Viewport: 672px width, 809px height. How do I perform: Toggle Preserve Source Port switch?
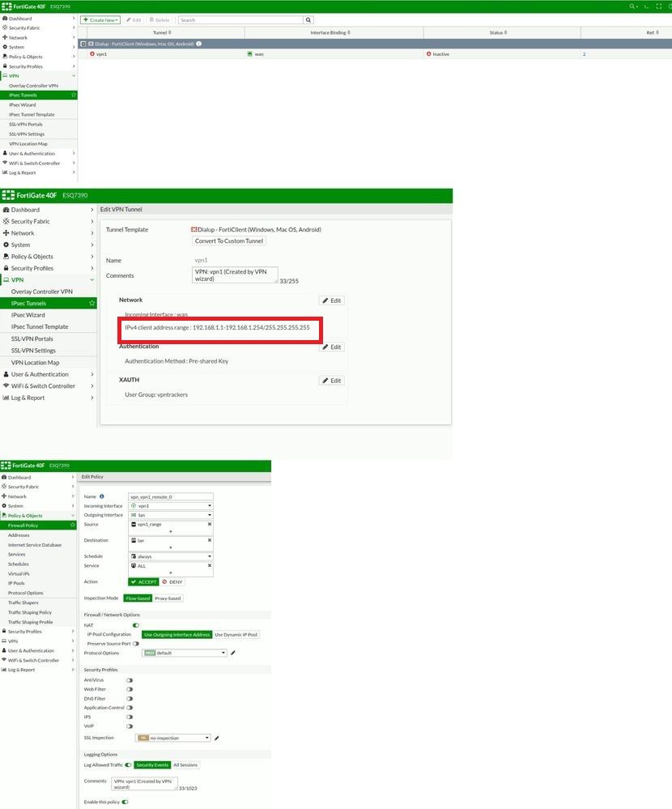click(x=136, y=644)
